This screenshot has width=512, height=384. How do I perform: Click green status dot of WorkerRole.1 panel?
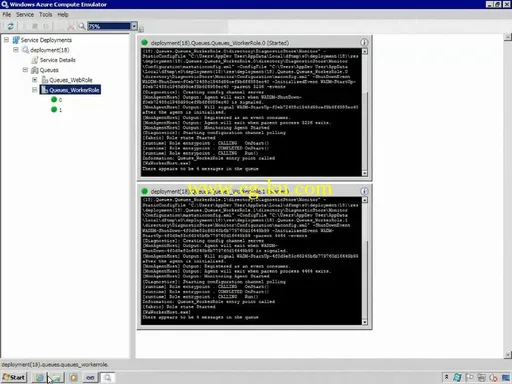tap(144, 191)
